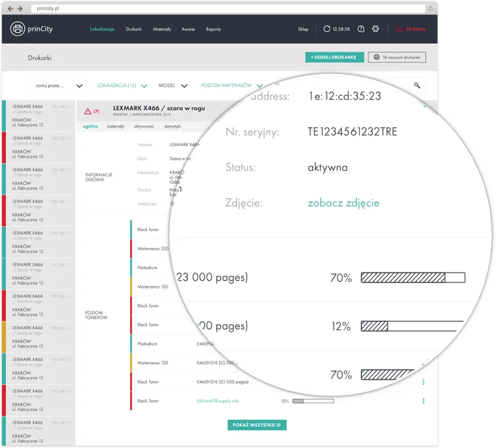Click the small 12% Black Toner bar in the bottom row
The height and width of the screenshot is (448, 496).
[x=313, y=401]
